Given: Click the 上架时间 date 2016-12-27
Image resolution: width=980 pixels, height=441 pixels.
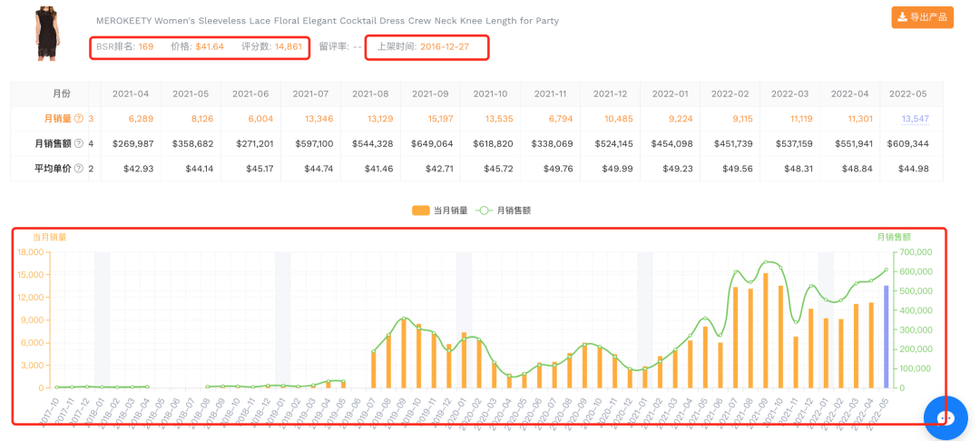Looking at the screenshot, I should pos(444,46).
